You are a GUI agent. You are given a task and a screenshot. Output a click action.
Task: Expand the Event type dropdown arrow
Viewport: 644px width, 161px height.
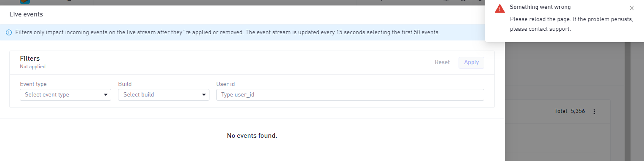coord(106,95)
